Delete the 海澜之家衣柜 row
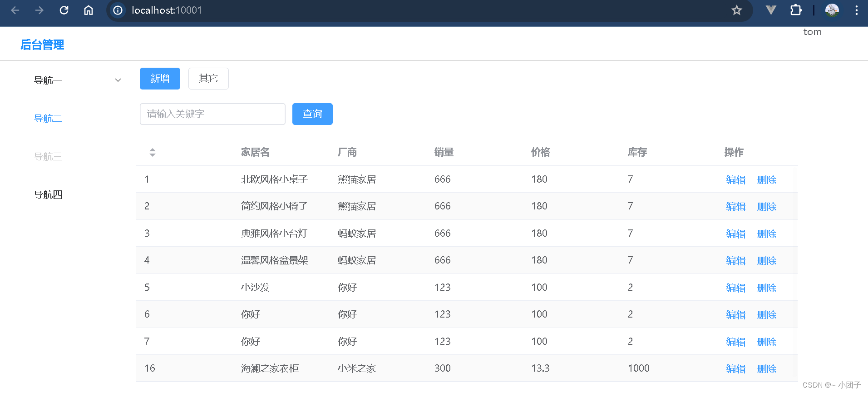 pyautogui.click(x=767, y=368)
